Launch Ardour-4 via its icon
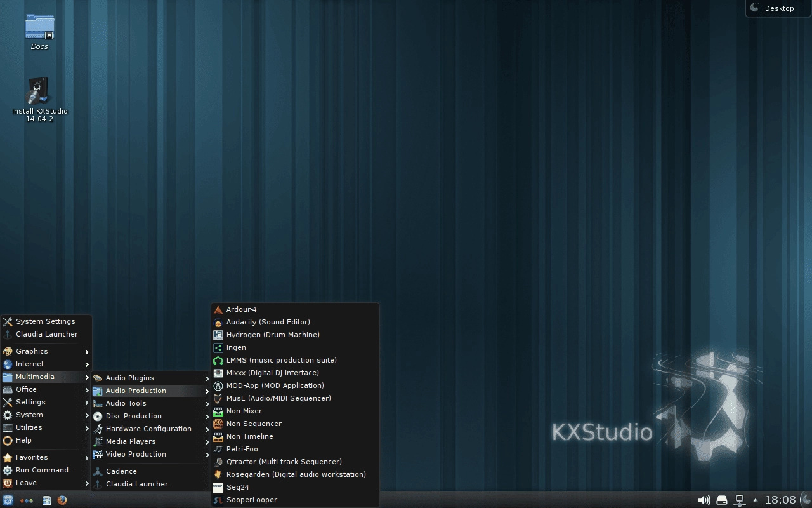Image resolution: width=812 pixels, height=508 pixels. (218, 309)
